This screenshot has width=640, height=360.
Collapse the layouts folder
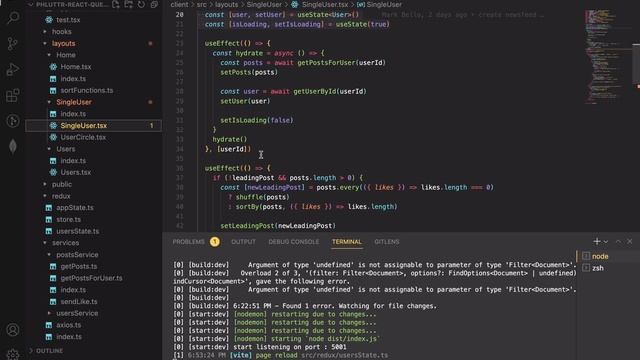63,43
